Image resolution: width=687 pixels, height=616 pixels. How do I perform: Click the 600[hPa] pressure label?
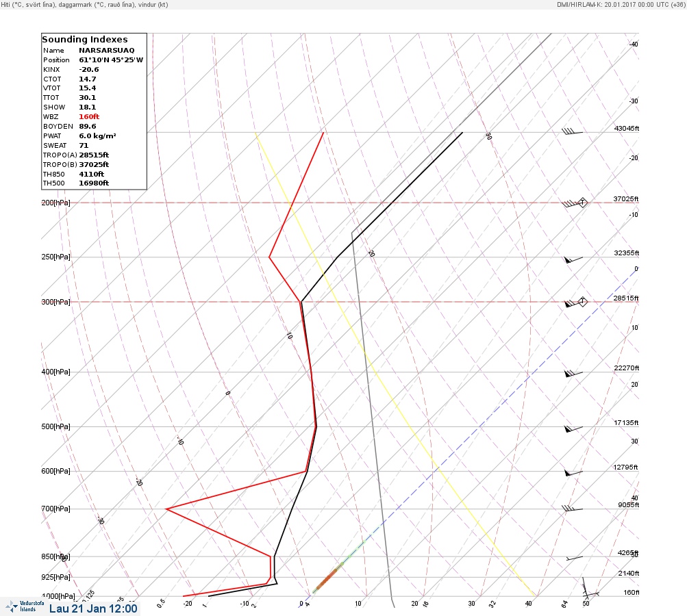pos(55,472)
